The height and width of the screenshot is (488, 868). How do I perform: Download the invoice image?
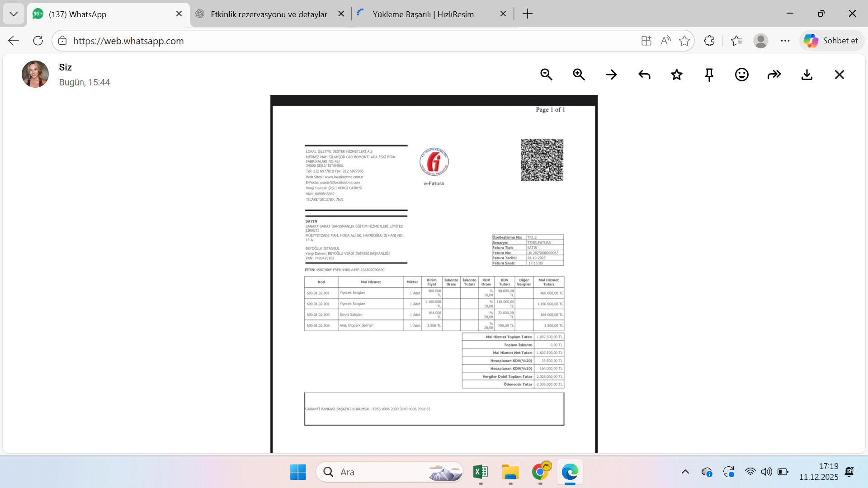coord(807,75)
